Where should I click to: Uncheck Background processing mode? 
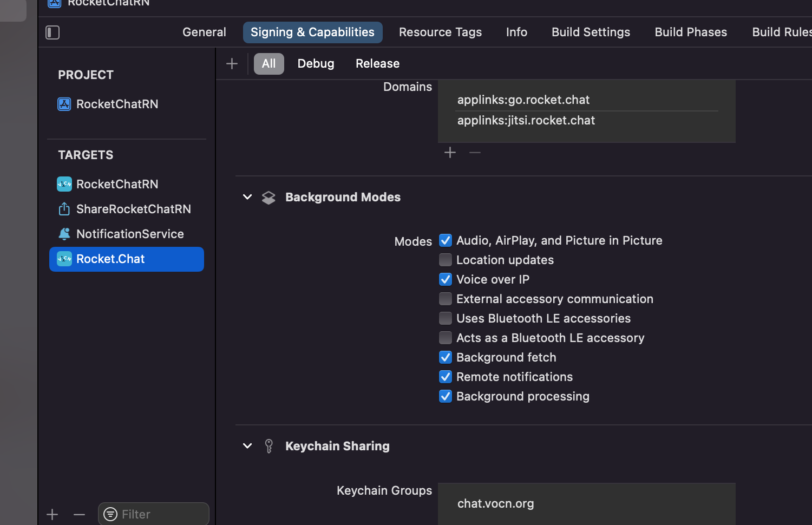[x=446, y=396]
